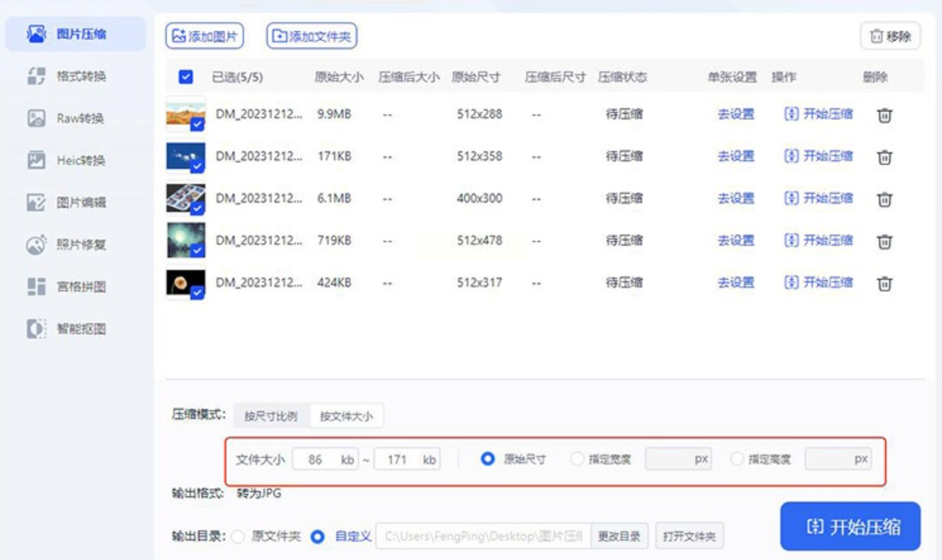The image size is (942, 560).
Task: Choose 原文件夹 as output directory
Action: tap(238, 537)
